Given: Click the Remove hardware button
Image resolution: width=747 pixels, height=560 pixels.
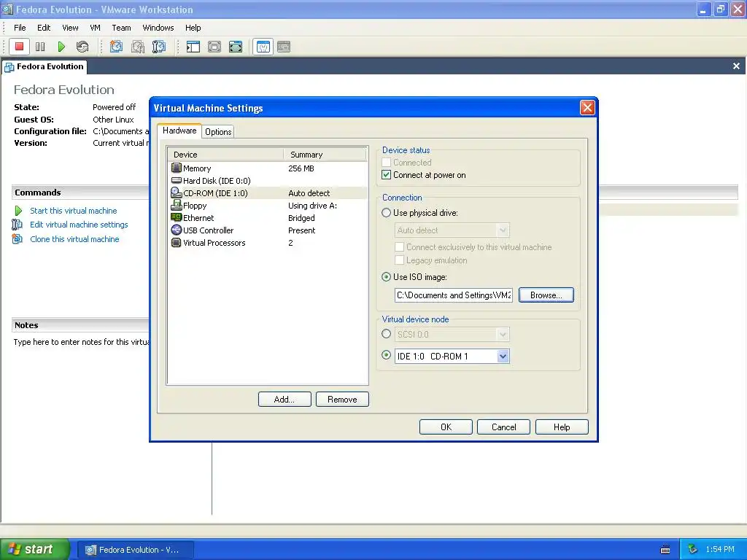Looking at the screenshot, I should [x=342, y=399].
